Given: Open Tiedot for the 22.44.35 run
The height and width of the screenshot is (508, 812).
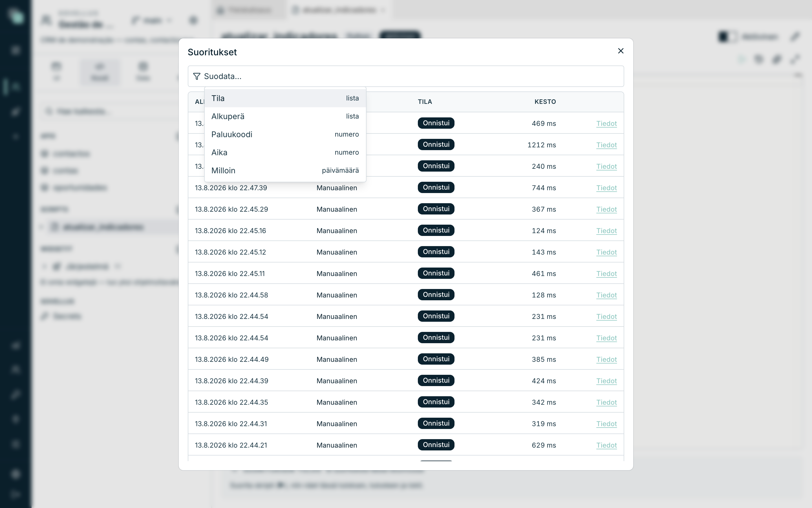Looking at the screenshot, I should pos(606,403).
